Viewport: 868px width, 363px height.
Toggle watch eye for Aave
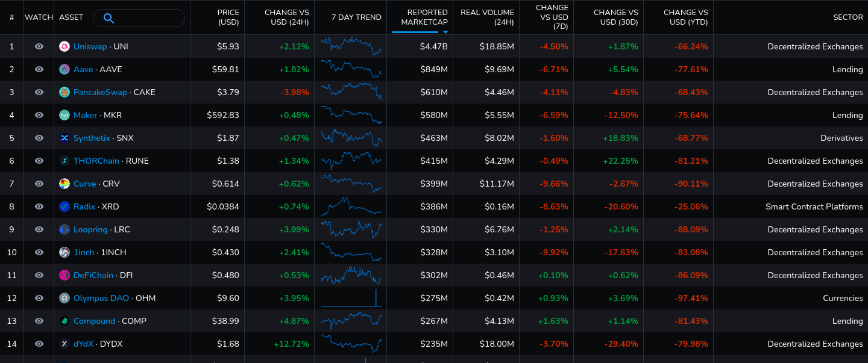pos(39,69)
